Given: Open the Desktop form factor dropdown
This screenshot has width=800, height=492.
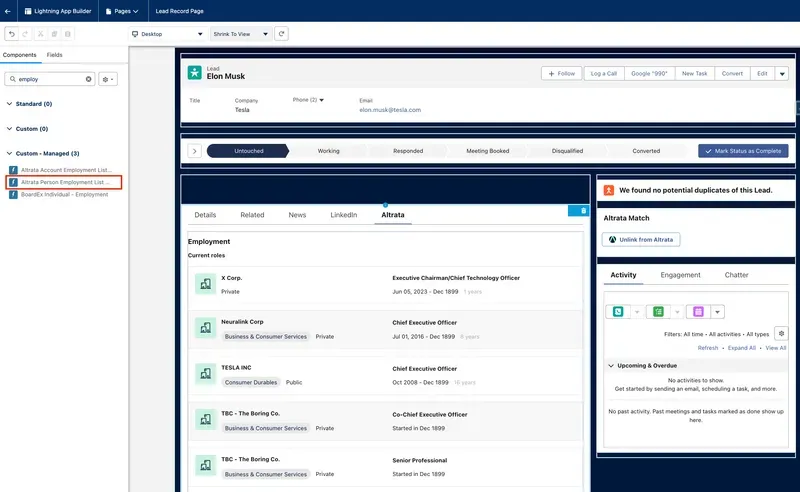Looking at the screenshot, I should 168,34.
